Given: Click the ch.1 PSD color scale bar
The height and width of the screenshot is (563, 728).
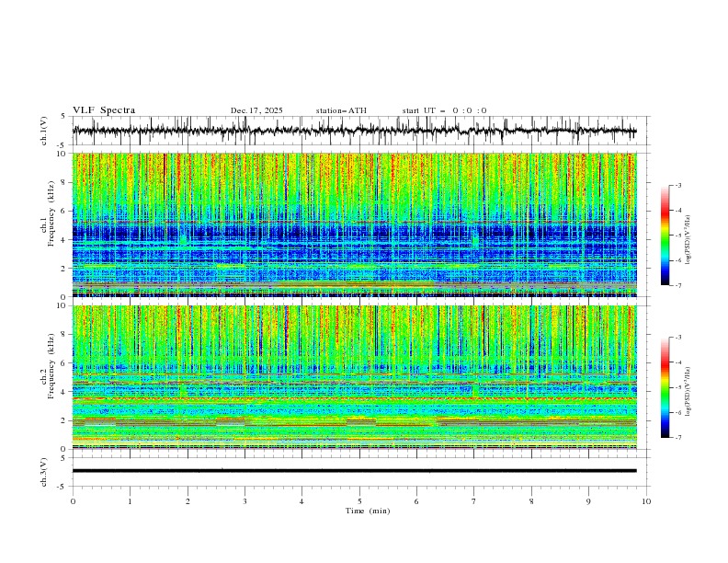Looking at the screenshot, I should tap(665, 236).
